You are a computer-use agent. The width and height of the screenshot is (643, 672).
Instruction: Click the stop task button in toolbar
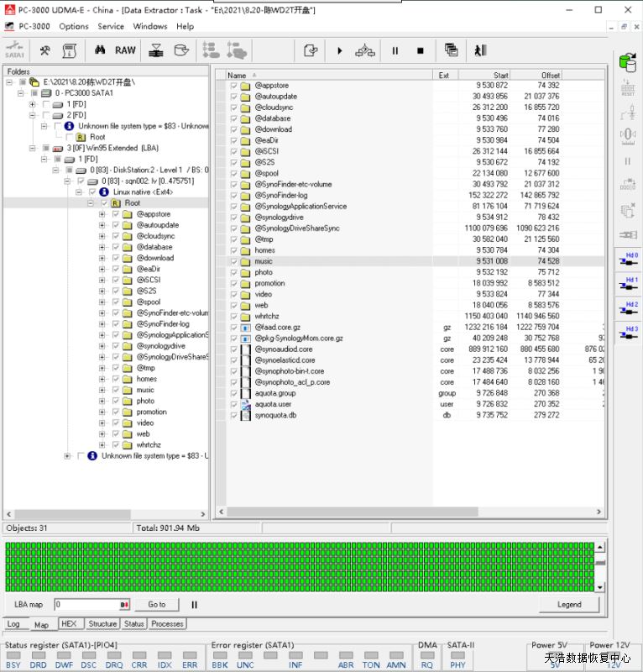click(420, 51)
